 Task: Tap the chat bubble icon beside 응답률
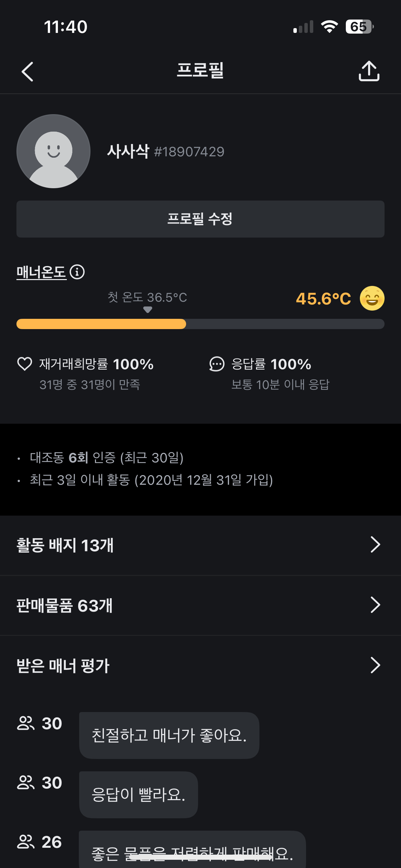pos(217,364)
